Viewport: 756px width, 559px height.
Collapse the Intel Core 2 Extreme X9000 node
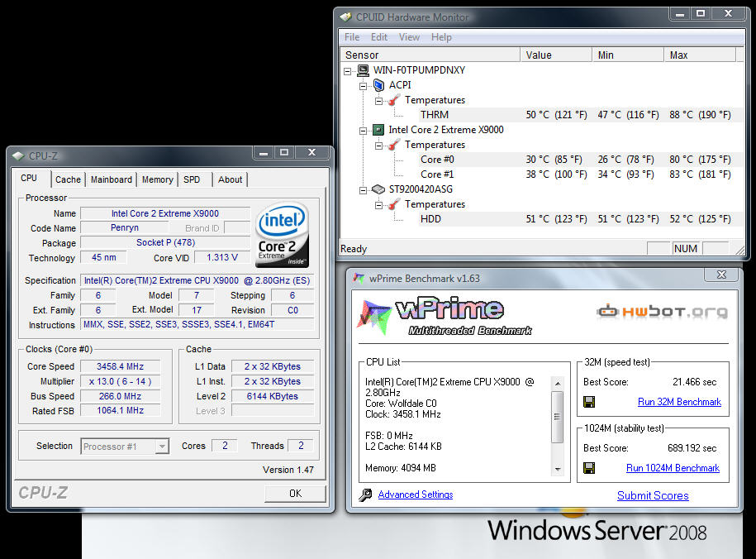point(363,131)
